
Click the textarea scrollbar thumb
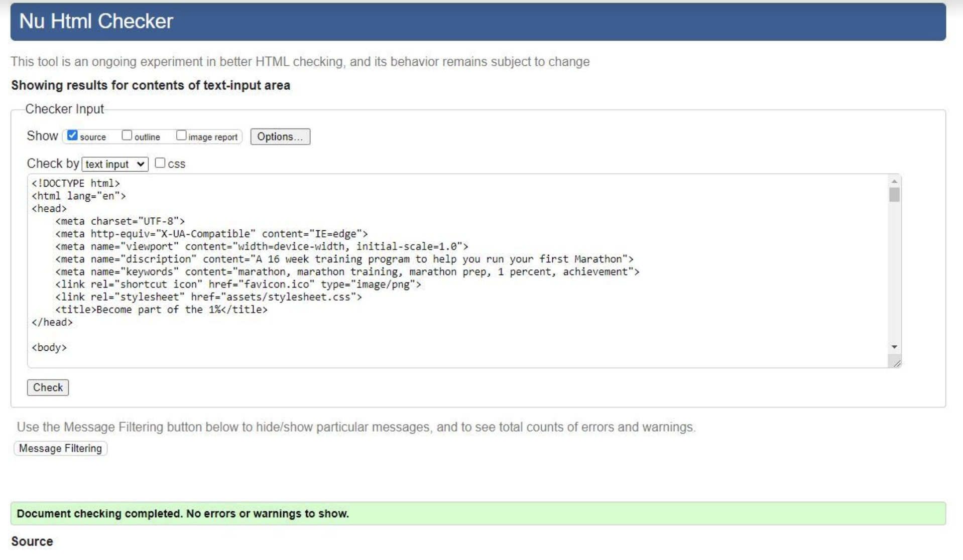pyautogui.click(x=894, y=195)
